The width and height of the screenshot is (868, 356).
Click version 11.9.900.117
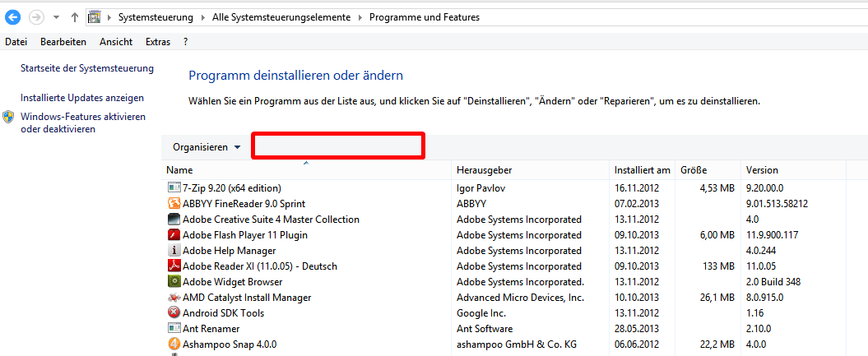[773, 235]
